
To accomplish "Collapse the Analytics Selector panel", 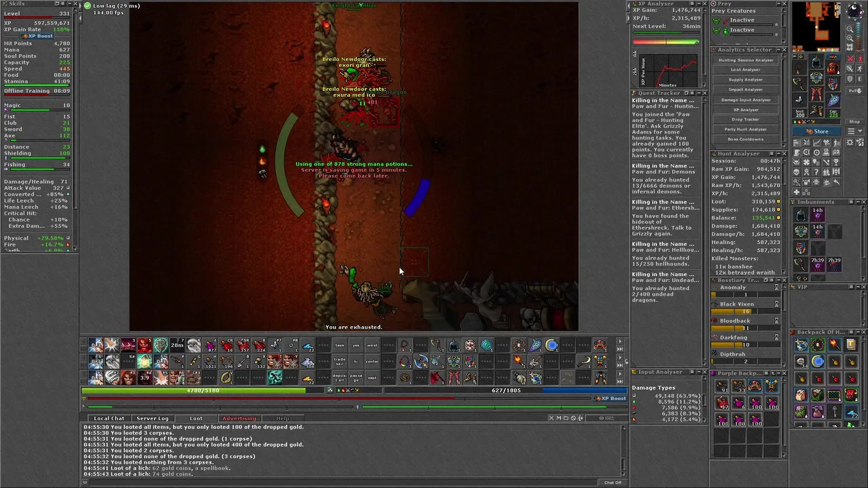I will (778, 49).
